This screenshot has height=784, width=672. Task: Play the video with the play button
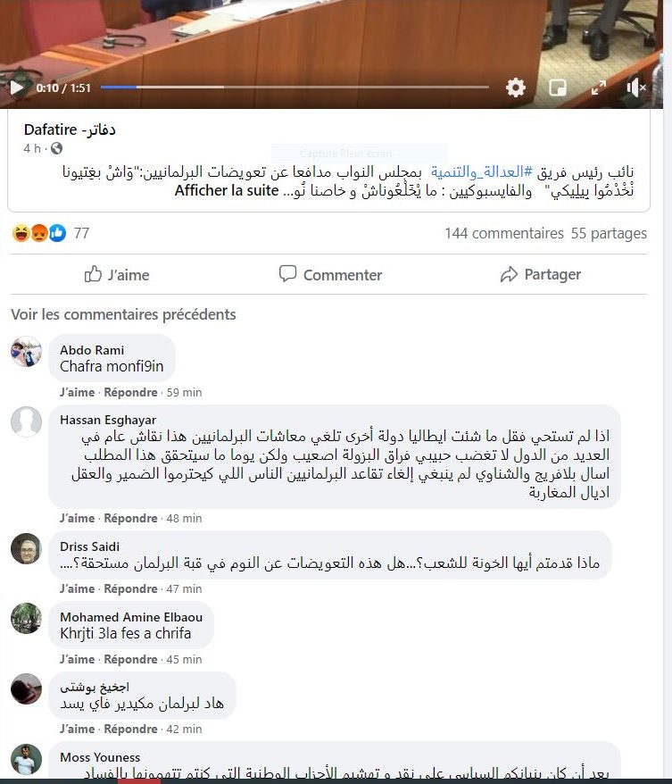click(17, 88)
